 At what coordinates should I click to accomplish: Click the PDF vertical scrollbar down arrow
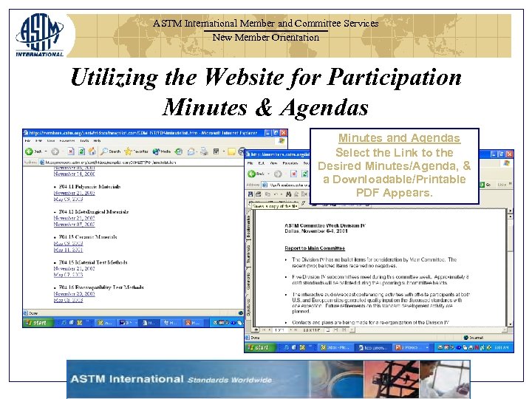510,324
